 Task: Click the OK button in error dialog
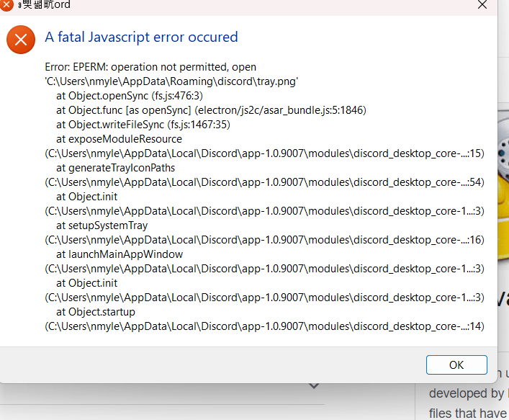(456, 365)
